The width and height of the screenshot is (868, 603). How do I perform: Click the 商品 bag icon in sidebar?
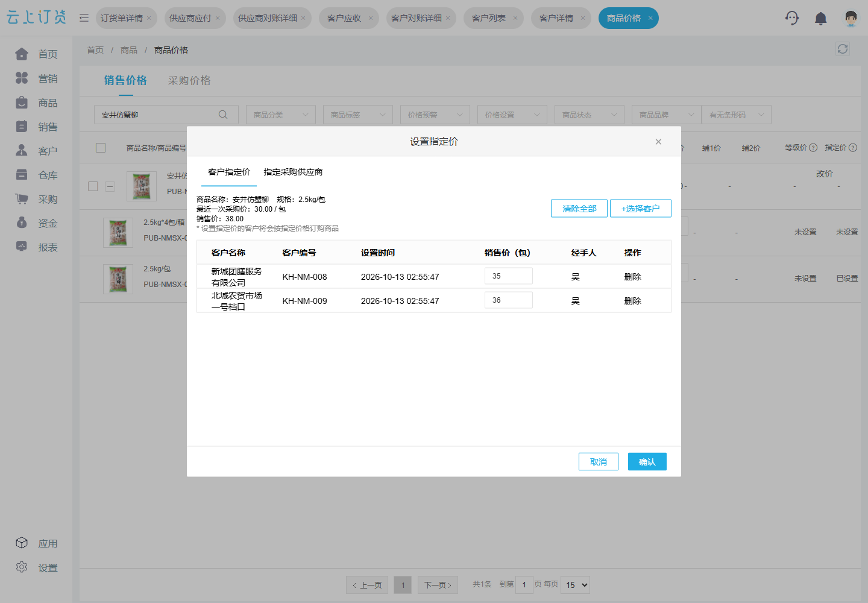tap(22, 103)
